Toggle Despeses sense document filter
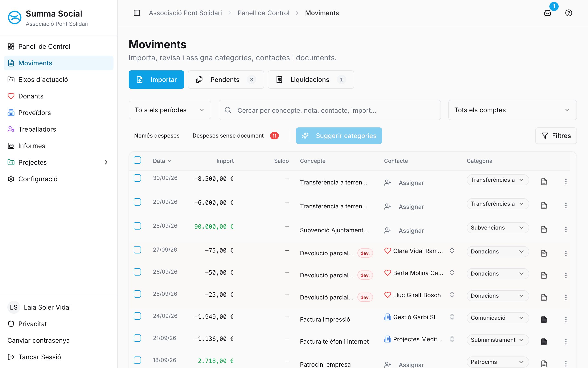The height and width of the screenshot is (368, 588). (x=235, y=135)
